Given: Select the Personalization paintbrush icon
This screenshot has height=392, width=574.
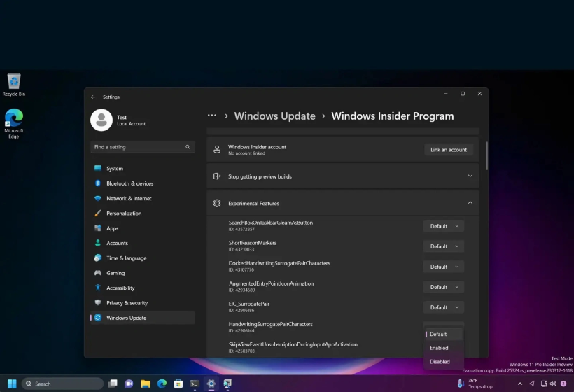Looking at the screenshot, I should click(98, 213).
